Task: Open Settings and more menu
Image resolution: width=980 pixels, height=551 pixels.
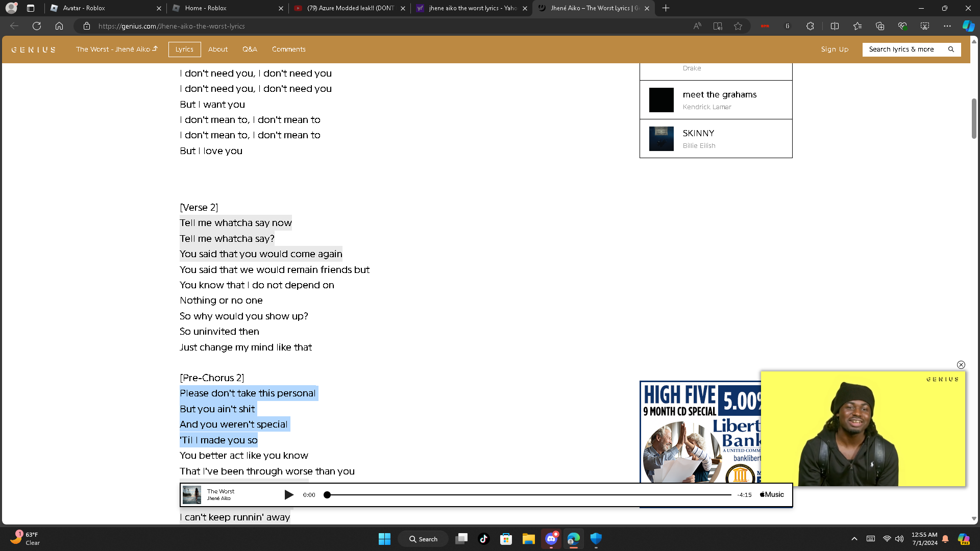Action: coord(947,26)
